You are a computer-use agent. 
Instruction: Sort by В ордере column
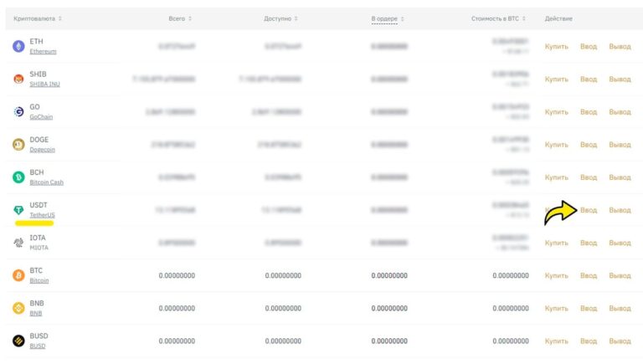click(388, 19)
